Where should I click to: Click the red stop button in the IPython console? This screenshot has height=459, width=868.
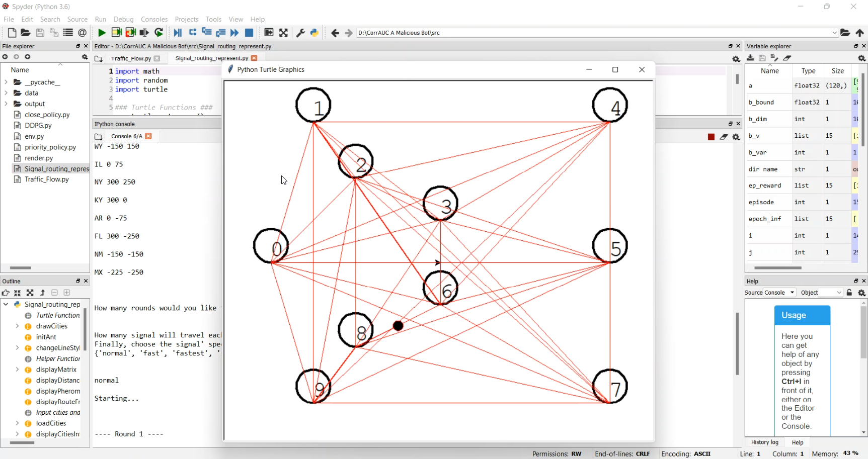click(711, 137)
